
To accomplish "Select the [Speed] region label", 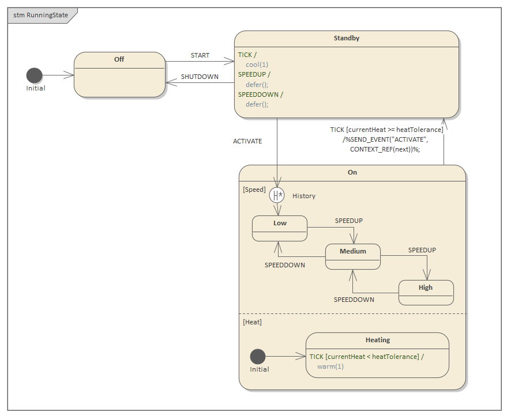I will [254, 189].
